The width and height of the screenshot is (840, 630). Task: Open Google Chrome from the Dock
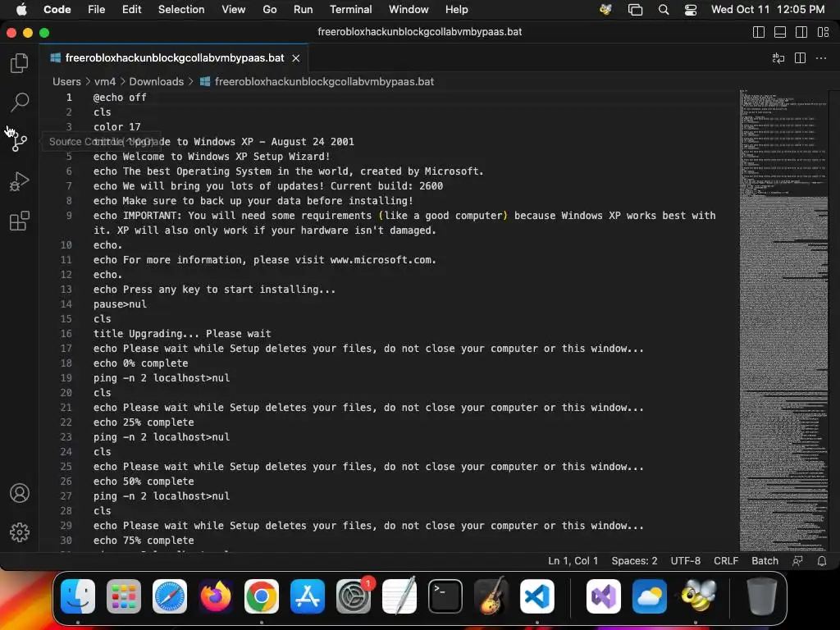(262, 596)
